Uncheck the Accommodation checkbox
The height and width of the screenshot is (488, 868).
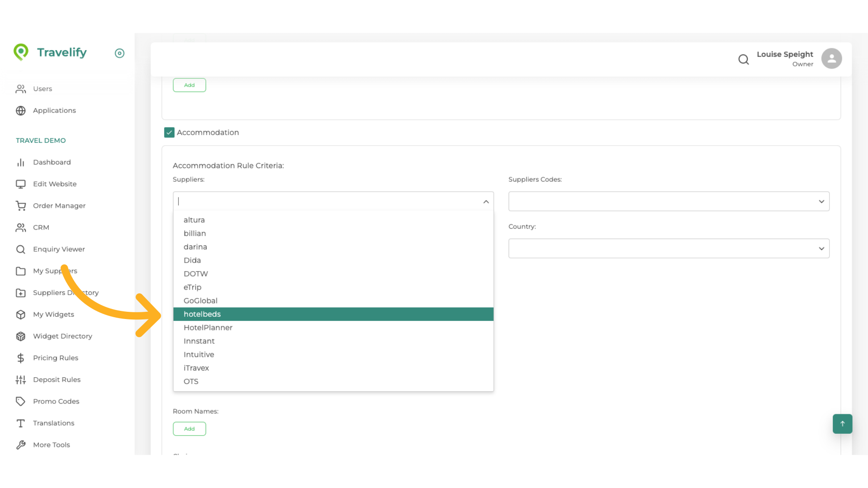coord(169,132)
